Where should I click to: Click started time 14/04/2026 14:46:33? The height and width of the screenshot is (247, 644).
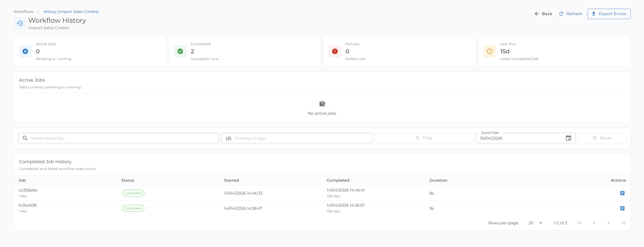[x=243, y=193]
